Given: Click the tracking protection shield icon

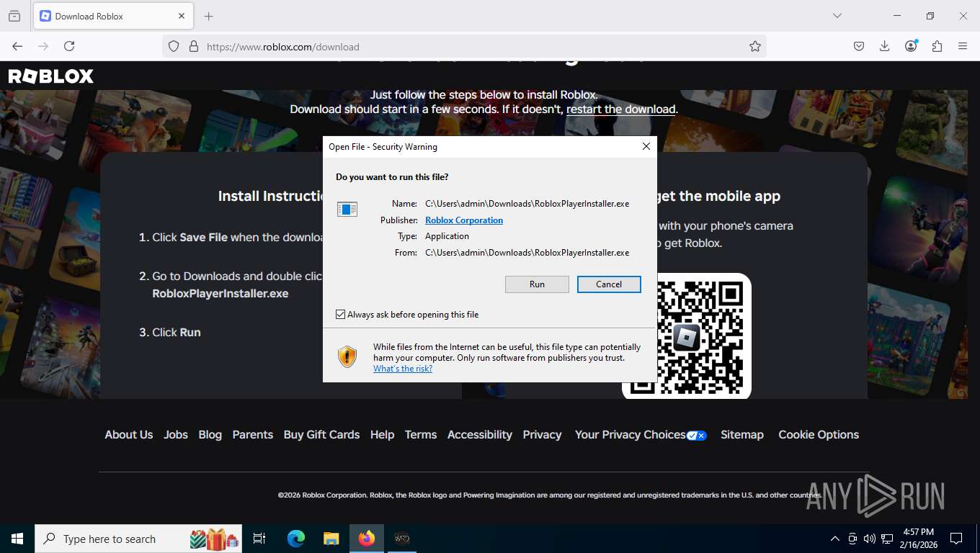Looking at the screenshot, I should tap(174, 46).
